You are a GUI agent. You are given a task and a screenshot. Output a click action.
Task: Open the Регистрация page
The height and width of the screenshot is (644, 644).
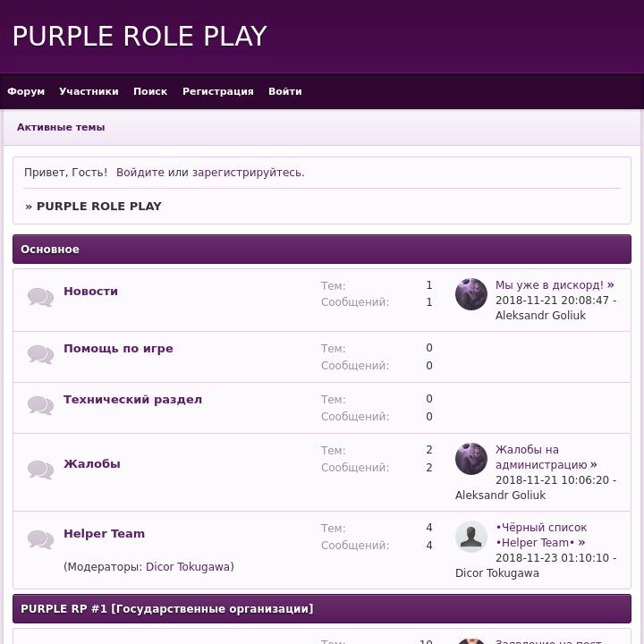tap(218, 91)
